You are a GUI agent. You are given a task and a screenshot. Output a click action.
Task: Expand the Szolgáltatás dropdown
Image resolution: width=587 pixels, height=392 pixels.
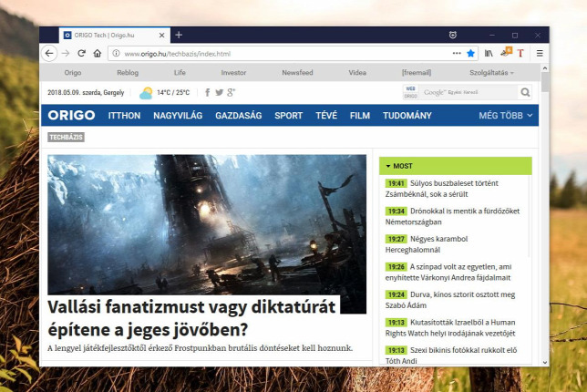click(491, 73)
